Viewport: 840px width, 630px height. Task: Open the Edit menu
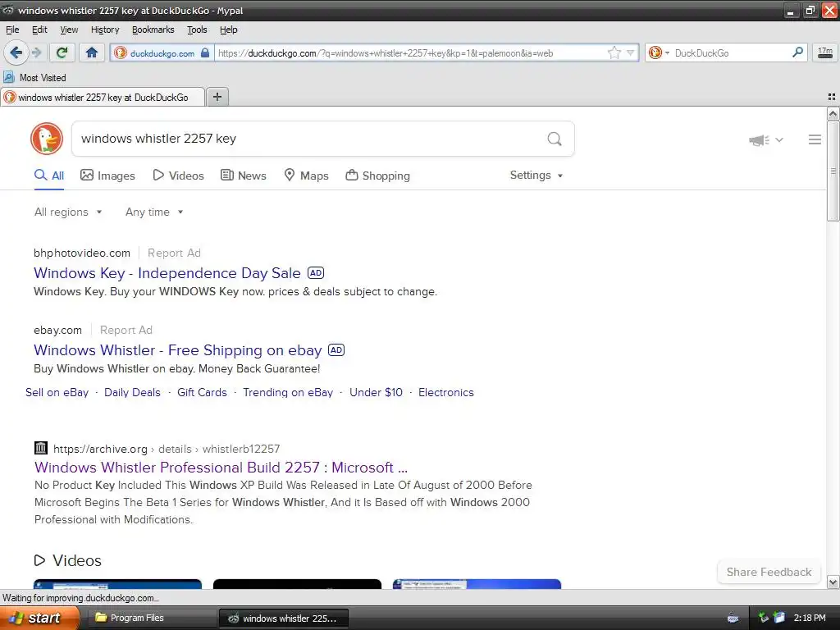pyautogui.click(x=39, y=30)
